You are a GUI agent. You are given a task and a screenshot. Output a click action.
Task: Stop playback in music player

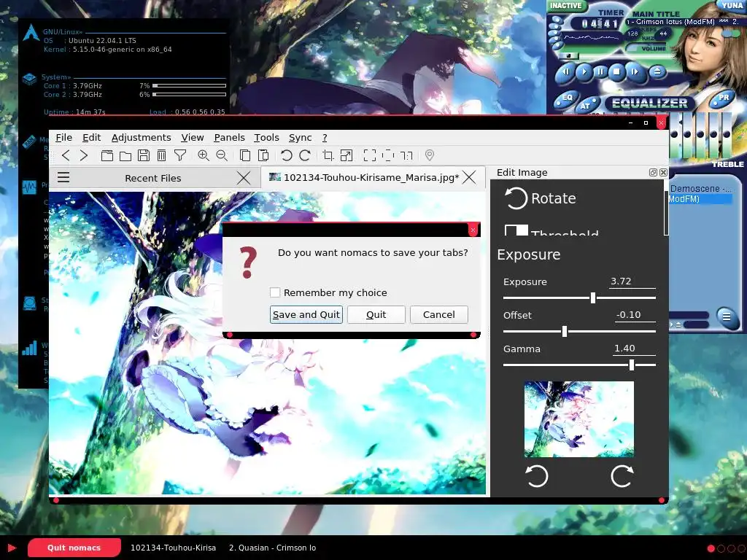tap(617, 72)
